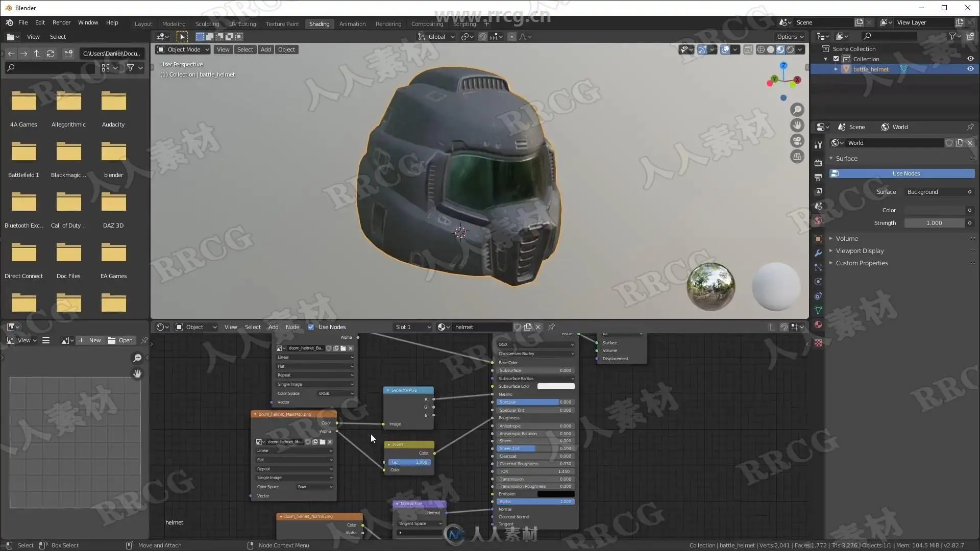Viewport: 980px width, 551px height.
Task: Click the Open image button
Action: (x=121, y=340)
